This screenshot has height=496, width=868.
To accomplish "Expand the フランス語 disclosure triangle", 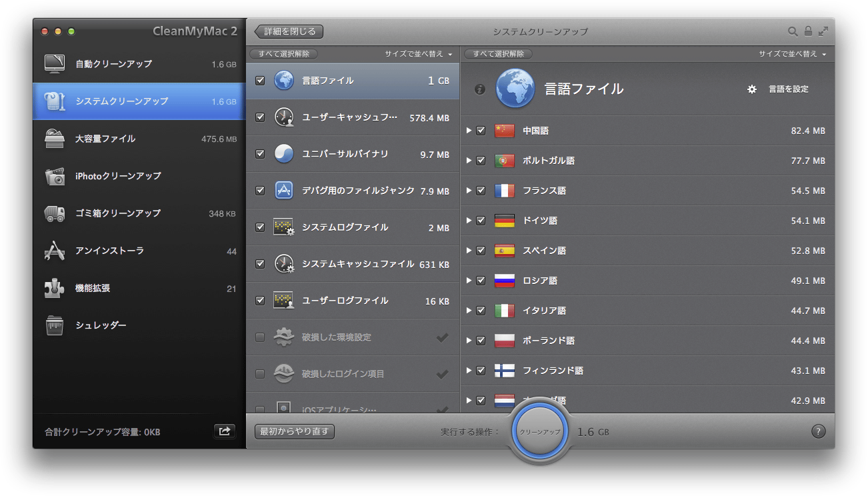I will tap(469, 191).
